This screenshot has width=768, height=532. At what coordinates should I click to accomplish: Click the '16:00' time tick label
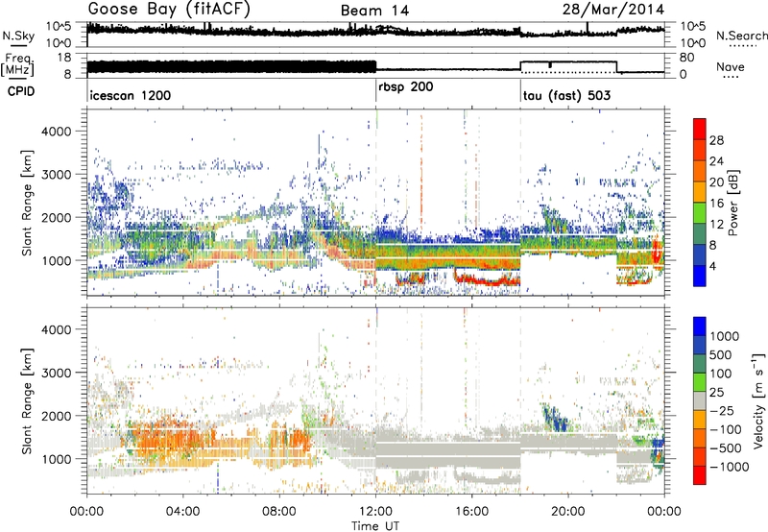click(x=471, y=512)
